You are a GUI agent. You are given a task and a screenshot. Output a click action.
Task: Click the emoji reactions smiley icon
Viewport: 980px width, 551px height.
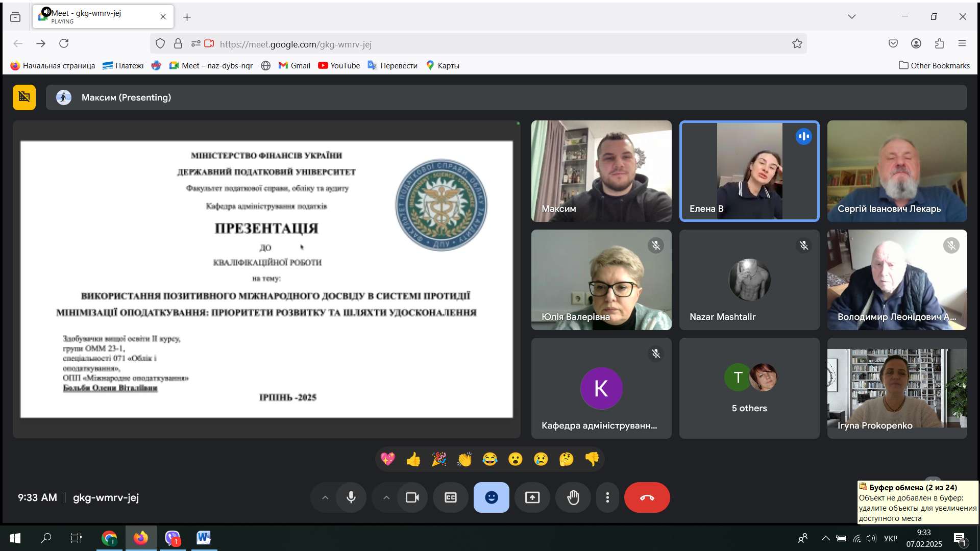pos(492,497)
